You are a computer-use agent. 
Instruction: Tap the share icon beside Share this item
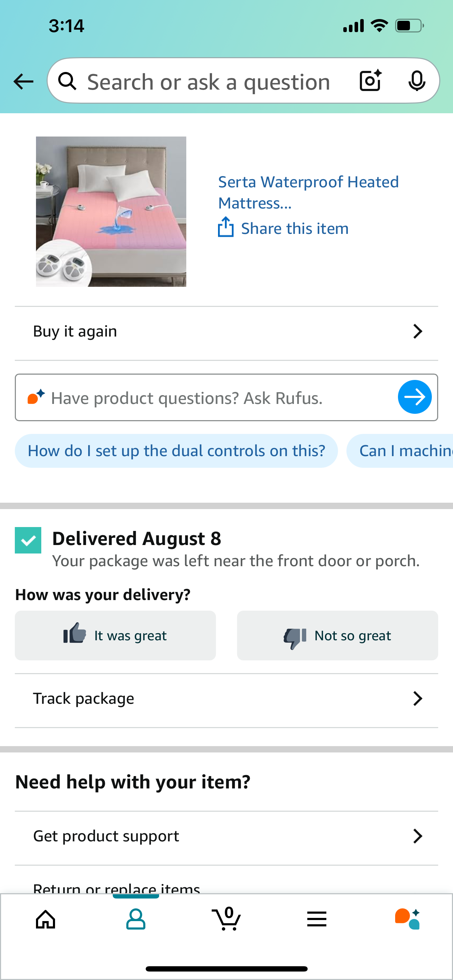[225, 227]
